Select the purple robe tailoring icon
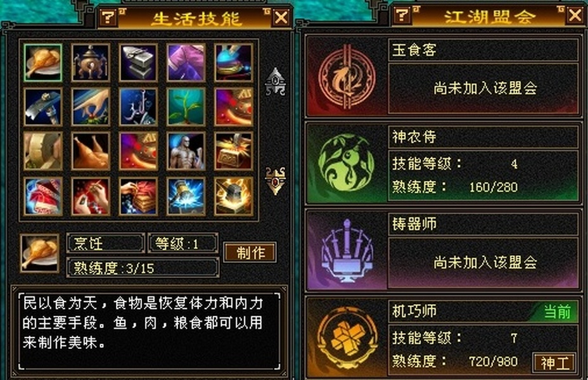Image resolution: width=588 pixels, height=380 pixels. coord(186,63)
